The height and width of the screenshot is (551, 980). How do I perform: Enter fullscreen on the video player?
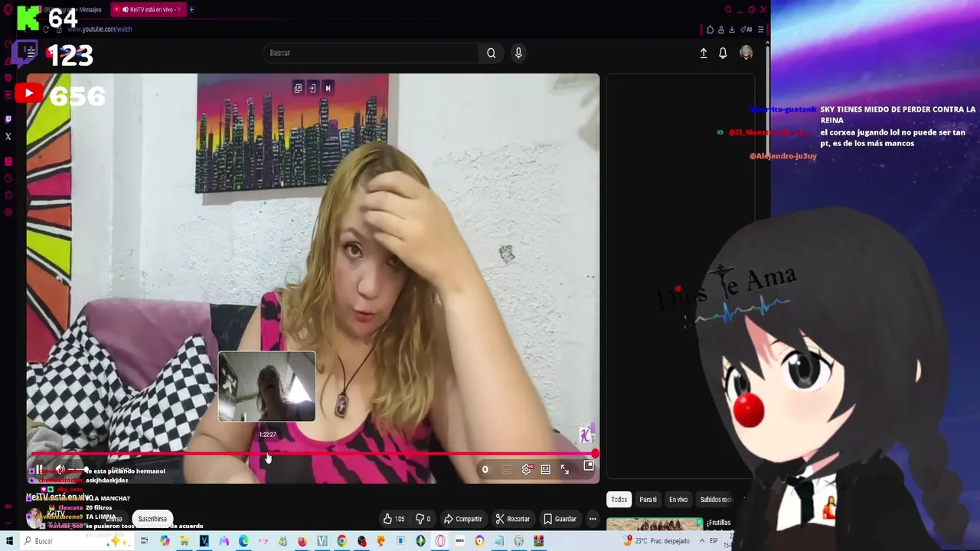(565, 469)
